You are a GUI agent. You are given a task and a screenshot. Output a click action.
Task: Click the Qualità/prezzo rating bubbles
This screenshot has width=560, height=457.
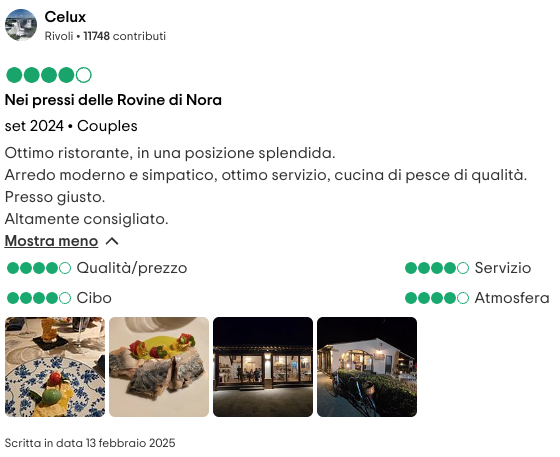[x=39, y=268]
